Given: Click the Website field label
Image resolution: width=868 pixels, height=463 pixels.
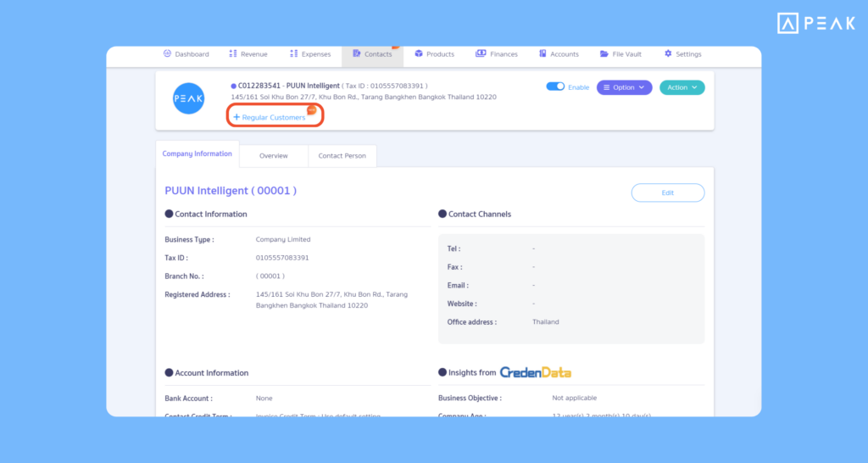Looking at the screenshot, I should pos(462,304).
